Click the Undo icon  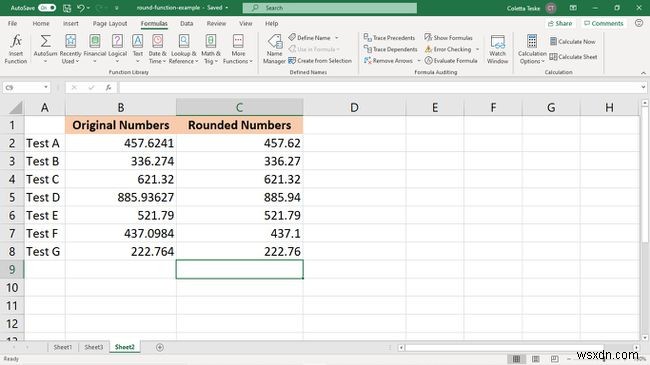[x=81, y=8]
